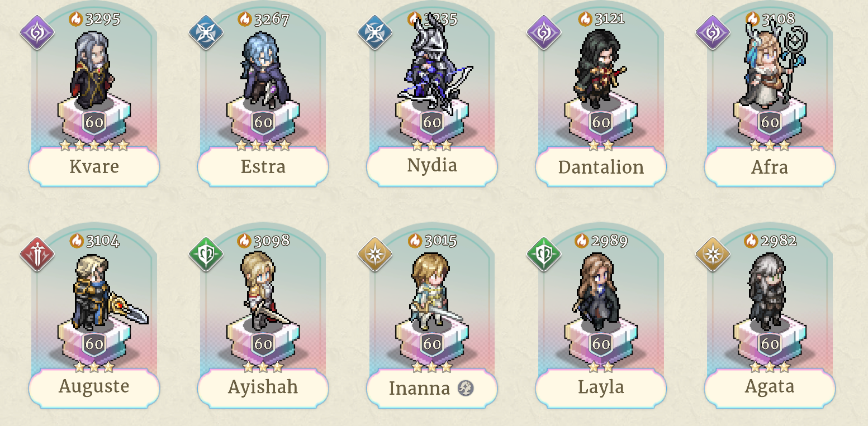Open the Kvare name label
Viewport: 868px width, 426px height.
click(x=94, y=166)
